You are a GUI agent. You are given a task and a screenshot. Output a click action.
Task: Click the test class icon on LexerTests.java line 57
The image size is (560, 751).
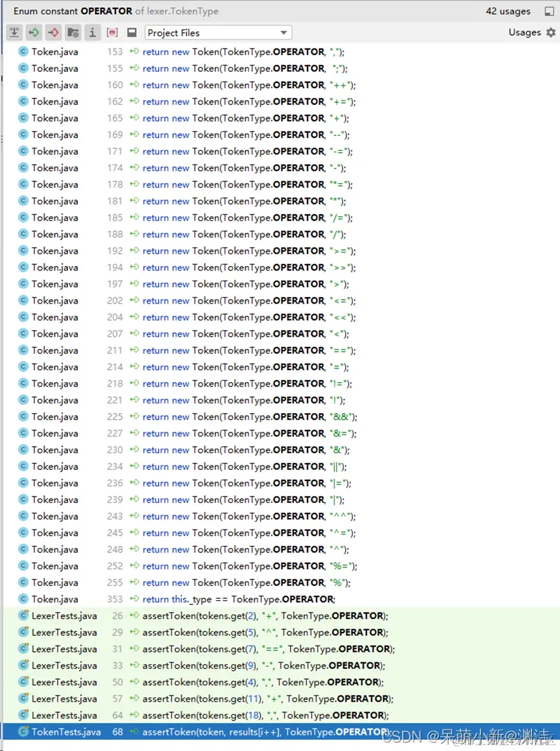[23, 698]
